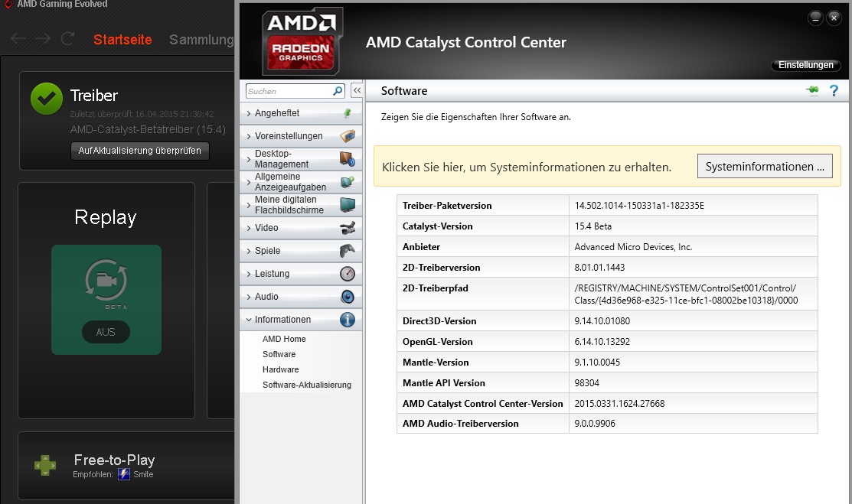This screenshot has width=852, height=504.
Task: Click the Treiber-Paketversion value cell
Action: [694, 205]
